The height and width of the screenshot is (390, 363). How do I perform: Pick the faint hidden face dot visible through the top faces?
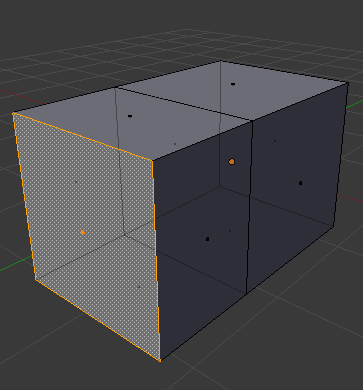click(175, 144)
